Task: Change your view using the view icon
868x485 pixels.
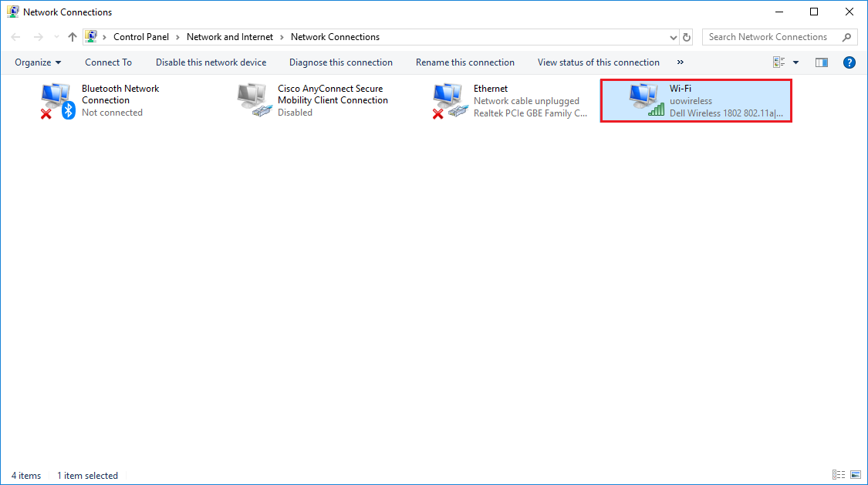Action: coord(778,62)
